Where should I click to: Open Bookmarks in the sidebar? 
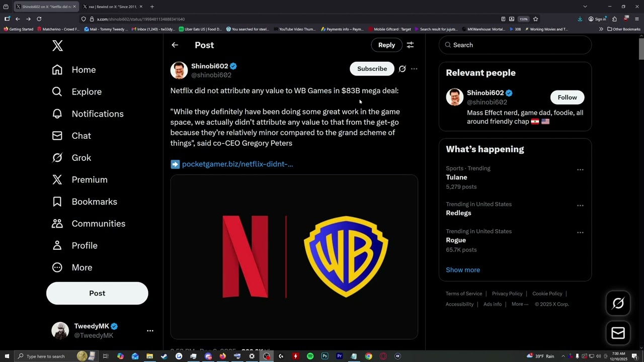click(85, 202)
